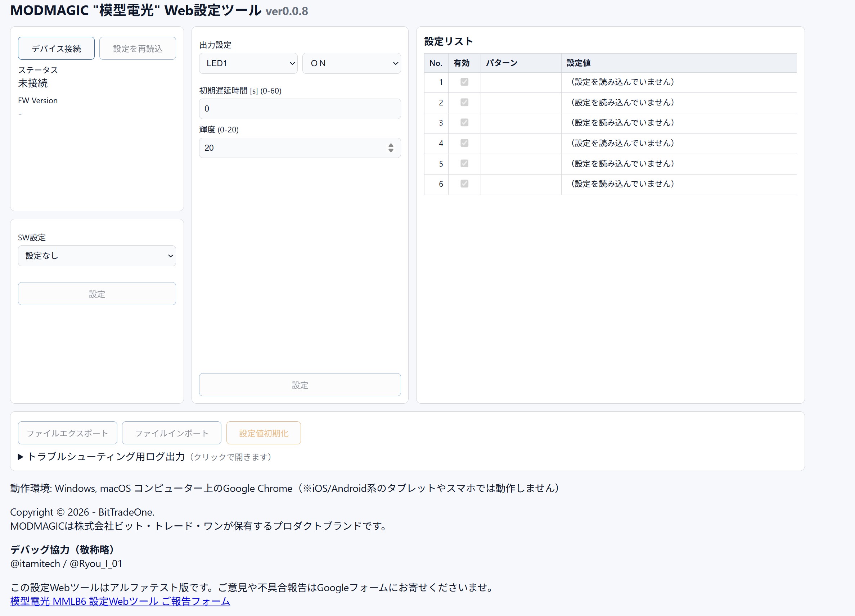Click the brightness spinner arrows
The height and width of the screenshot is (616, 855).
coord(391,148)
